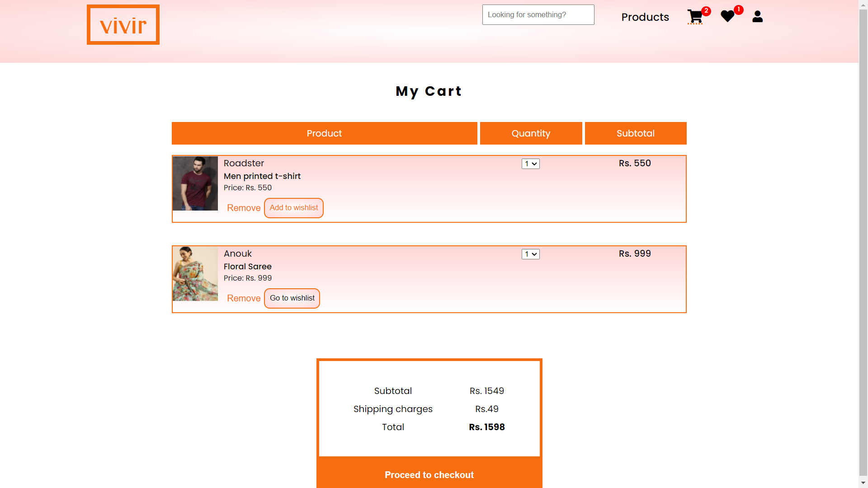Remove the Anouk Floral Saree
The image size is (868, 488).
(243, 298)
